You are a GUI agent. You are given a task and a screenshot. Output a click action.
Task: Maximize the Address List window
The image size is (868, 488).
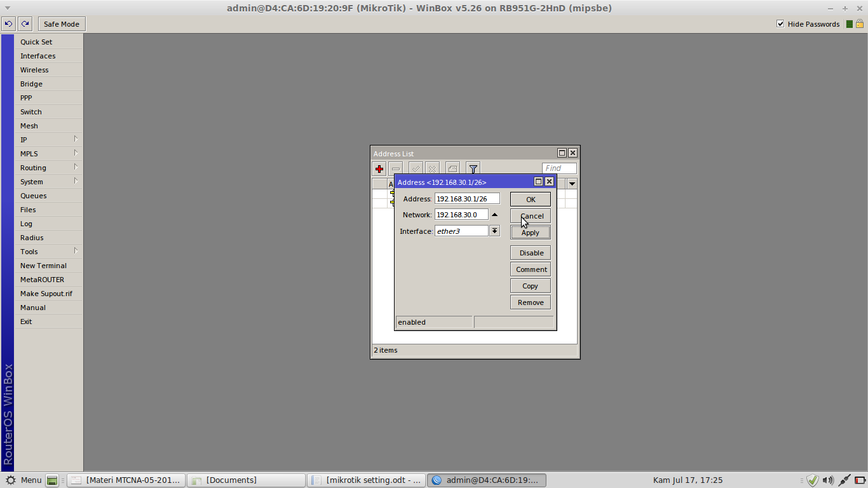562,153
